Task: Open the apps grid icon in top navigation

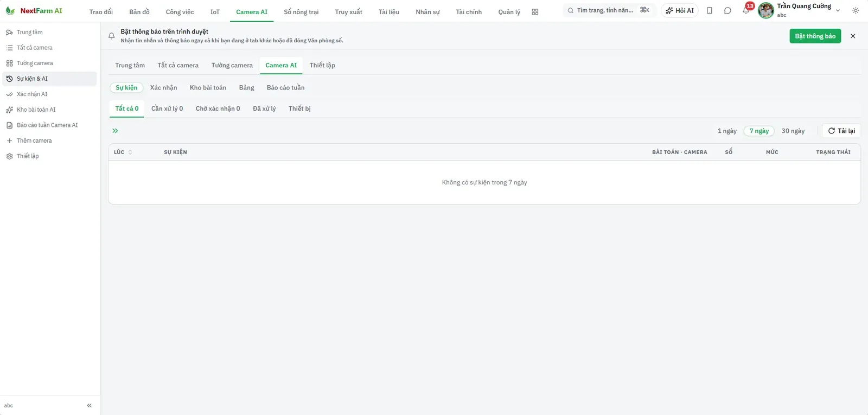Action: (535, 12)
